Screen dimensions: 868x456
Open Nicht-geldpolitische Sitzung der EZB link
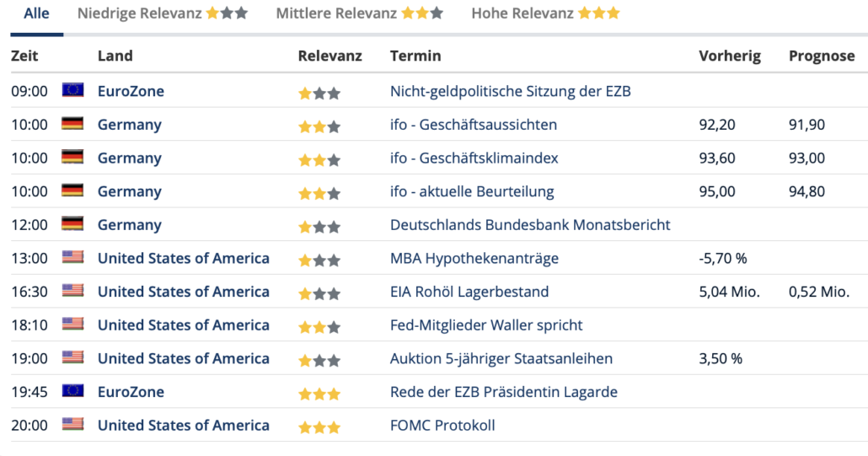point(511,91)
